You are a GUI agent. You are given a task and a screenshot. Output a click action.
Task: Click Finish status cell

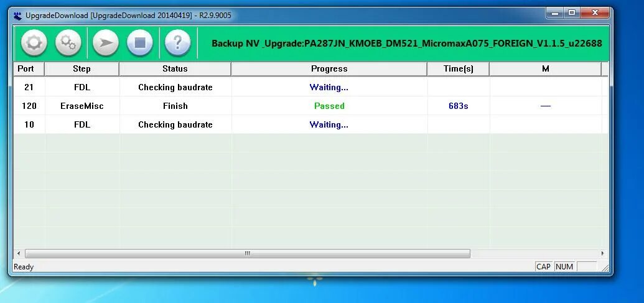(175, 106)
